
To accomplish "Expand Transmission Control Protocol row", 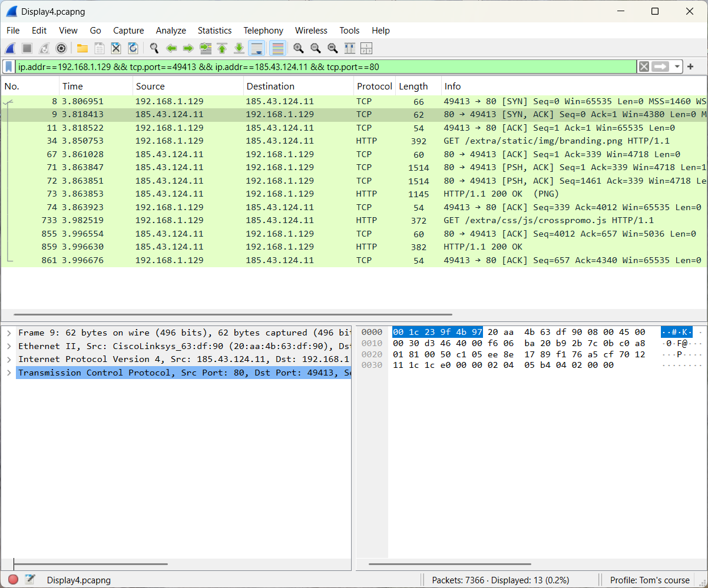I will [x=9, y=373].
